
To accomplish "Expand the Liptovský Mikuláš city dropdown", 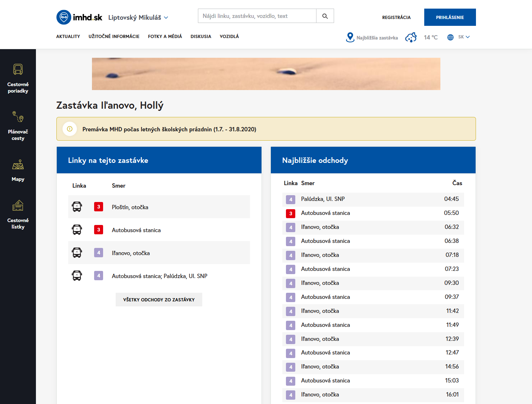I will [138, 18].
